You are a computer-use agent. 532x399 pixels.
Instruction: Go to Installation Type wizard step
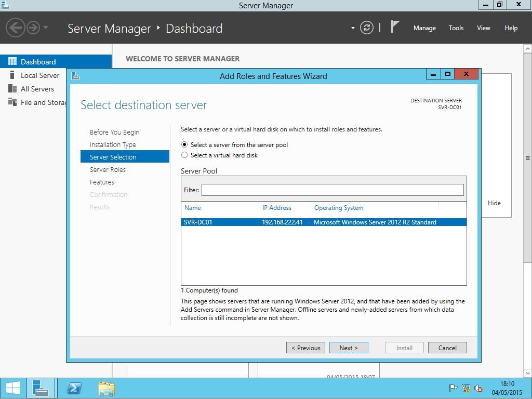(113, 145)
